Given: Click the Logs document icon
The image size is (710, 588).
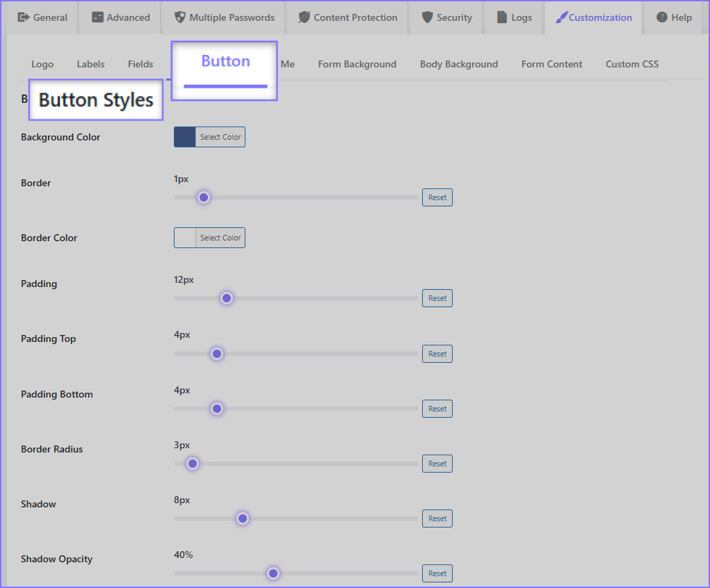Looking at the screenshot, I should click(502, 17).
